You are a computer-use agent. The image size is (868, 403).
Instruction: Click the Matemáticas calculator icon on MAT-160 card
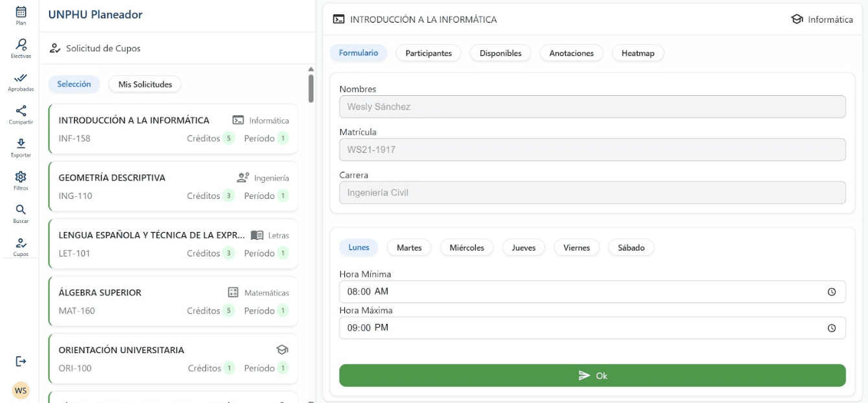[233, 293]
